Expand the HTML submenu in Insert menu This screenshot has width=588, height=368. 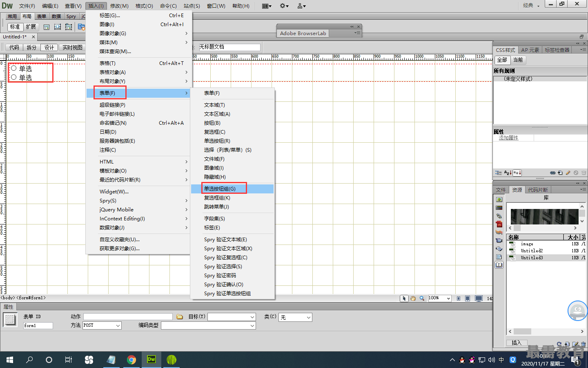tap(139, 162)
